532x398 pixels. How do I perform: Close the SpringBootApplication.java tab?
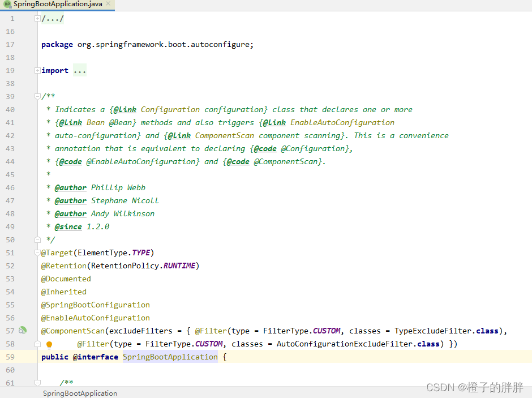tap(108, 4)
